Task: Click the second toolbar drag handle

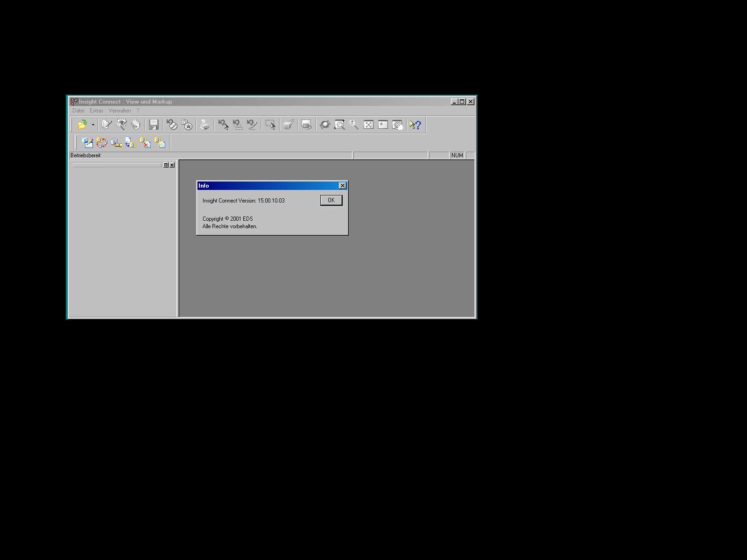Action: point(75,142)
